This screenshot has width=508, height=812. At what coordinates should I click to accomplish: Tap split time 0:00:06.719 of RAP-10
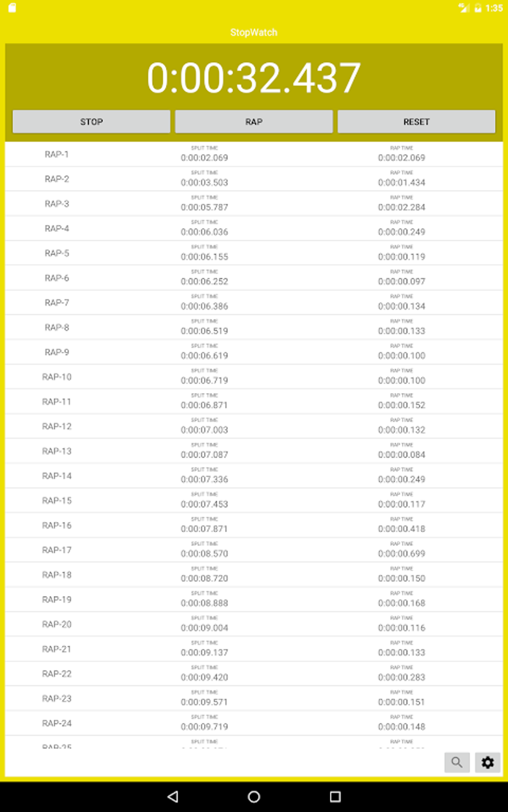coord(204,381)
